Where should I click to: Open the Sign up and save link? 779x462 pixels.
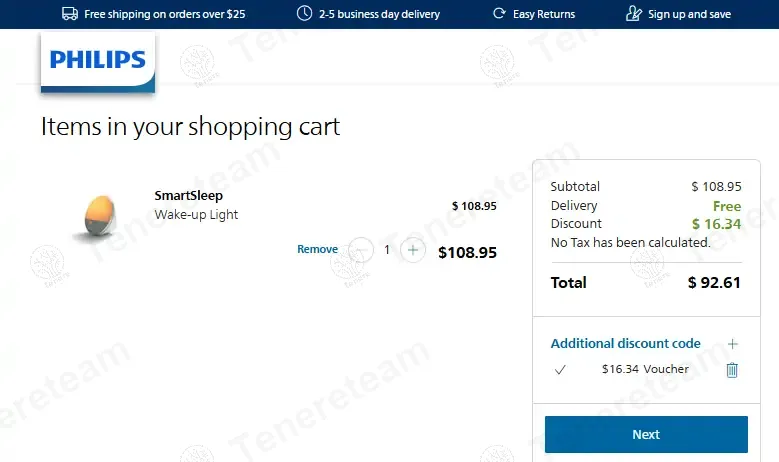[689, 15]
